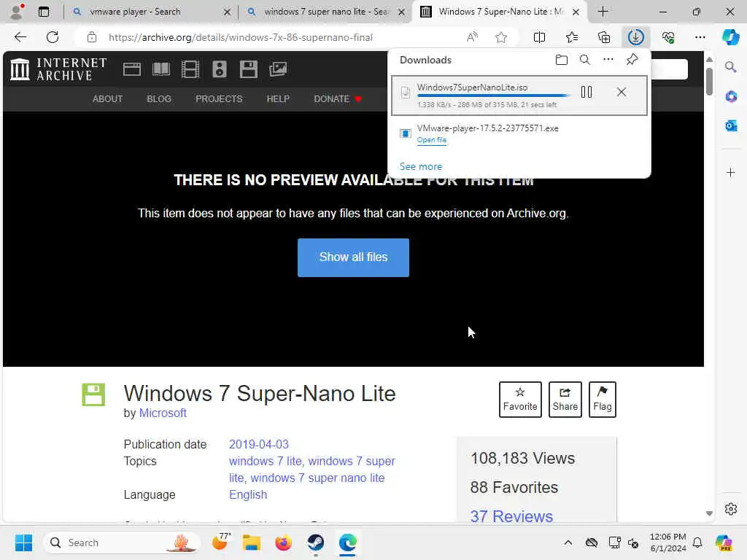This screenshot has width=747, height=560.
Task: Go to Internet Archive home logo
Action: click(x=58, y=69)
